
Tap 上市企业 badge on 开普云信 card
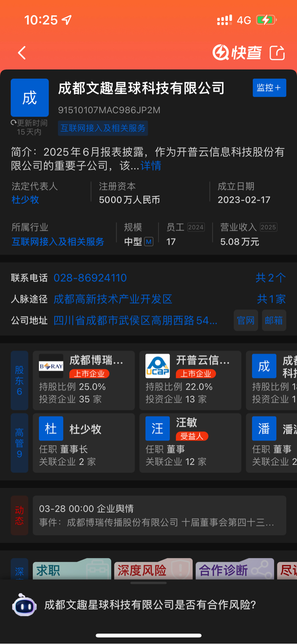pos(196,374)
